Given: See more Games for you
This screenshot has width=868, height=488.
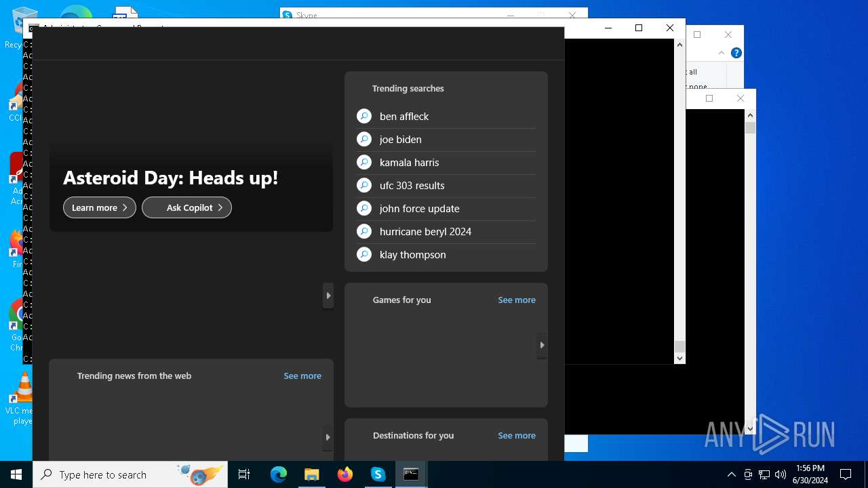Looking at the screenshot, I should (517, 300).
